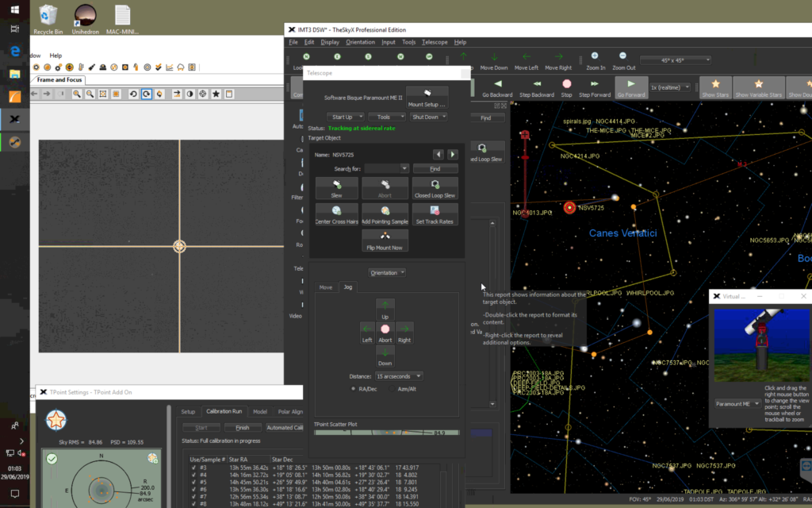Jog telescope Up arrow
The width and height of the screenshot is (812, 508).
tap(385, 310)
